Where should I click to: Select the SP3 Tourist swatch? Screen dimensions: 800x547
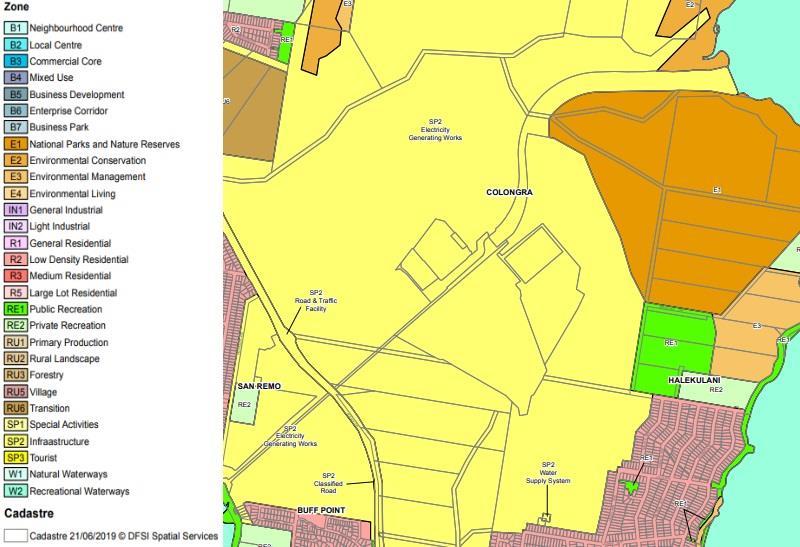15,458
